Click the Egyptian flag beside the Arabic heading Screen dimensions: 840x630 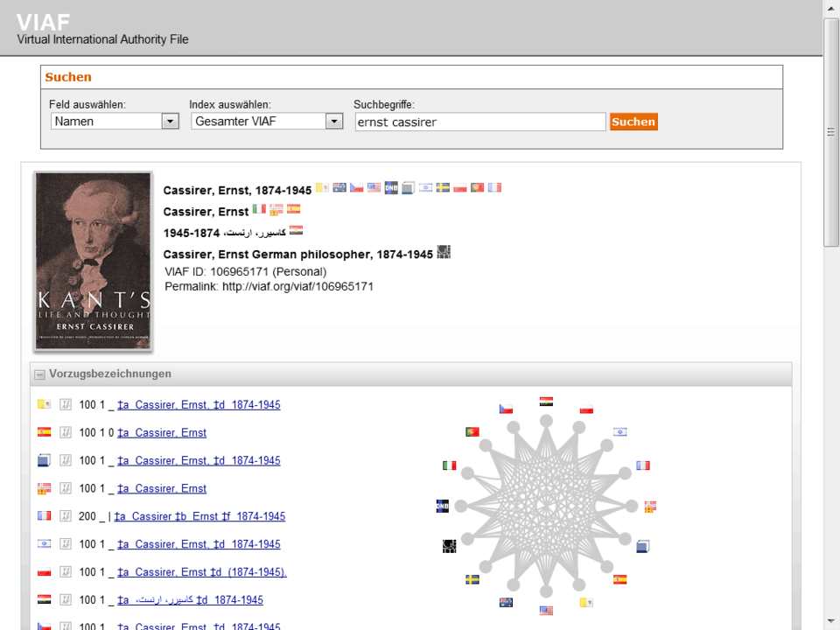(x=297, y=231)
